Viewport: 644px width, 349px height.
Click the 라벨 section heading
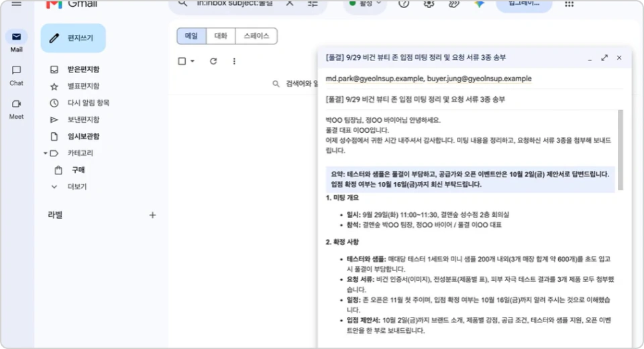coord(55,215)
